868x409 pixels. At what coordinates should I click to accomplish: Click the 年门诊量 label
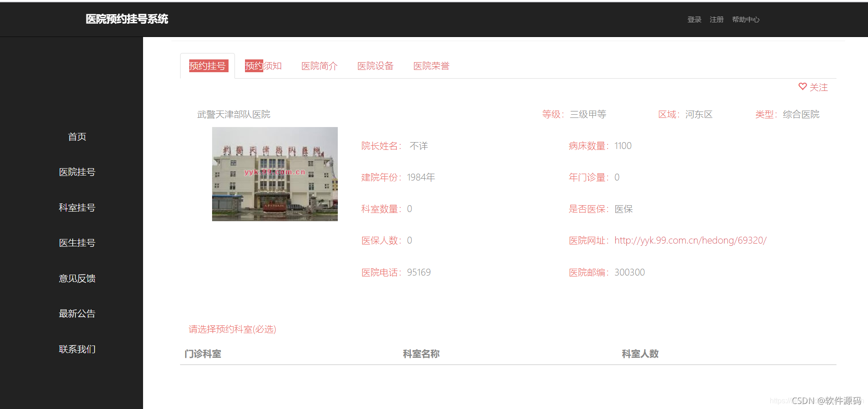[x=589, y=177]
